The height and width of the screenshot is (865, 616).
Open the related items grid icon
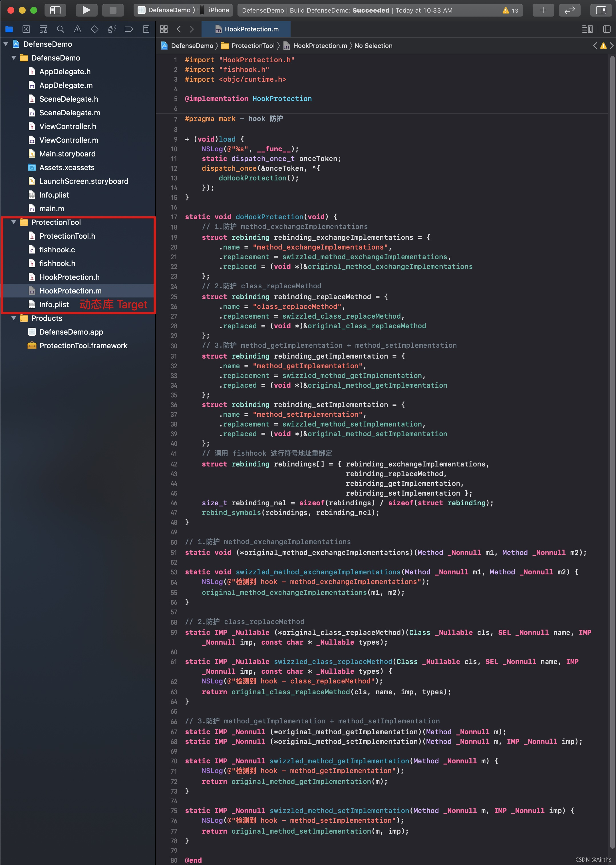click(164, 29)
